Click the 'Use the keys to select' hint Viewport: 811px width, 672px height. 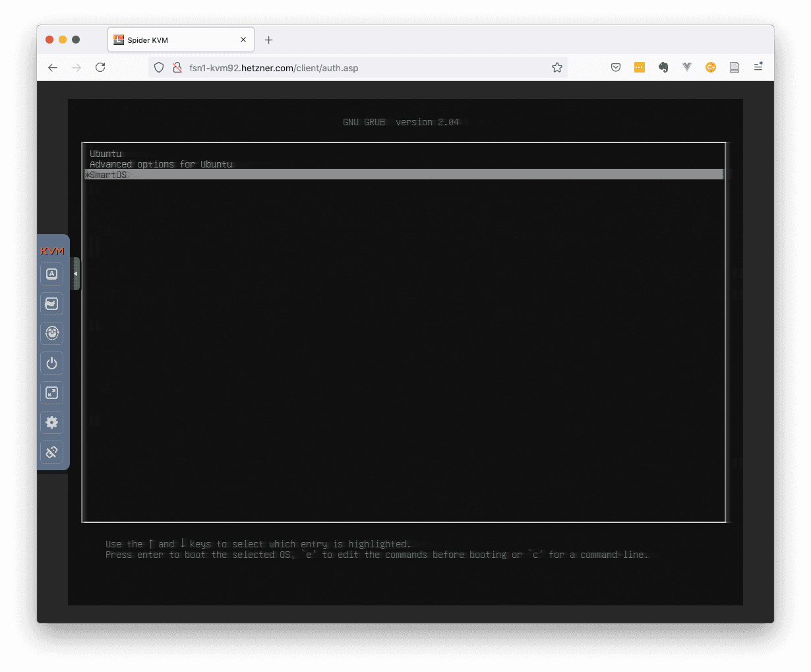pos(258,544)
